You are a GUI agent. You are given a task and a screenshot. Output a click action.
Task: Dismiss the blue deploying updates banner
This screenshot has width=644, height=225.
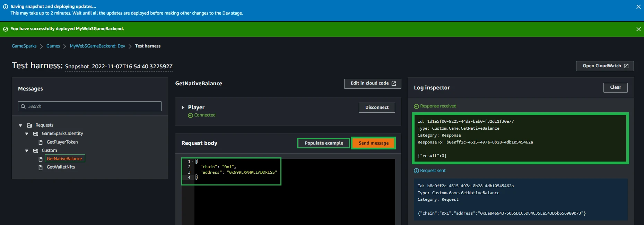638,7
